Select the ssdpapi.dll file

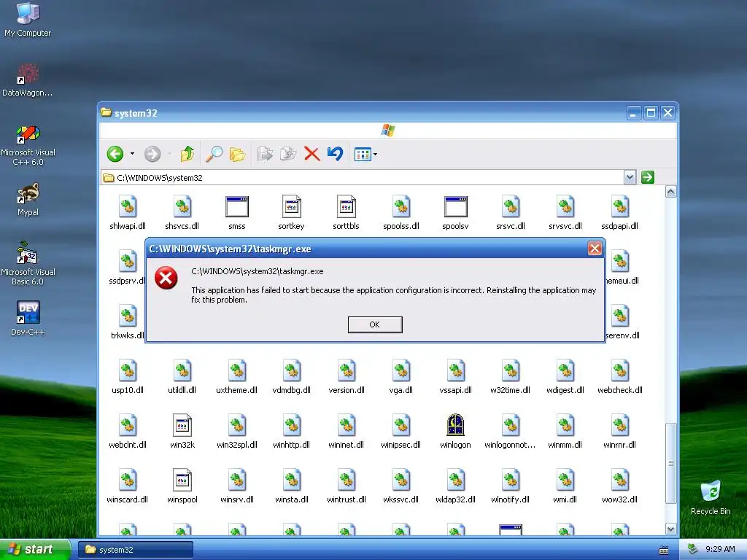pos(619,213)
